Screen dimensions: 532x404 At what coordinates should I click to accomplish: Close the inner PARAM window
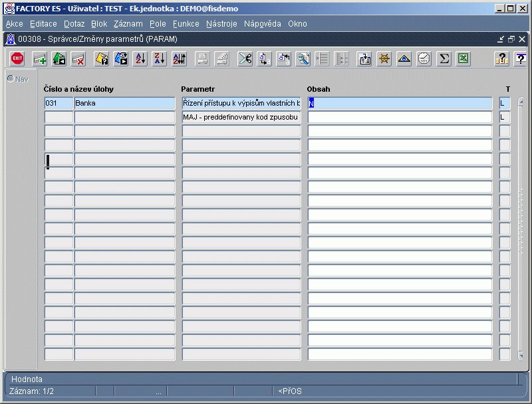click(522, 39)
